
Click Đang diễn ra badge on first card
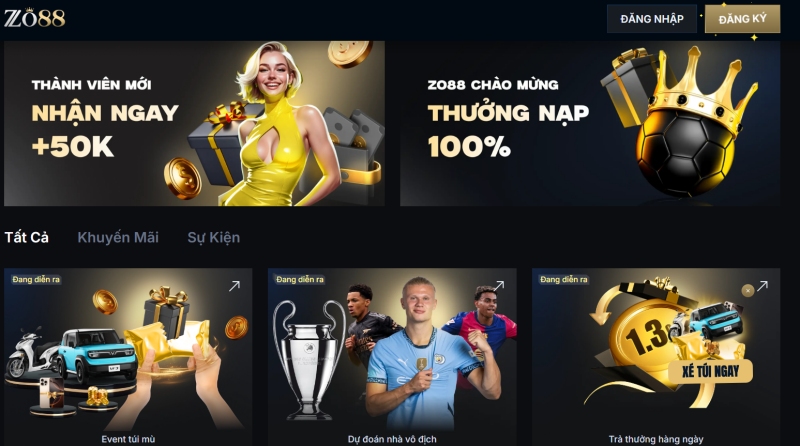point(36,279)
